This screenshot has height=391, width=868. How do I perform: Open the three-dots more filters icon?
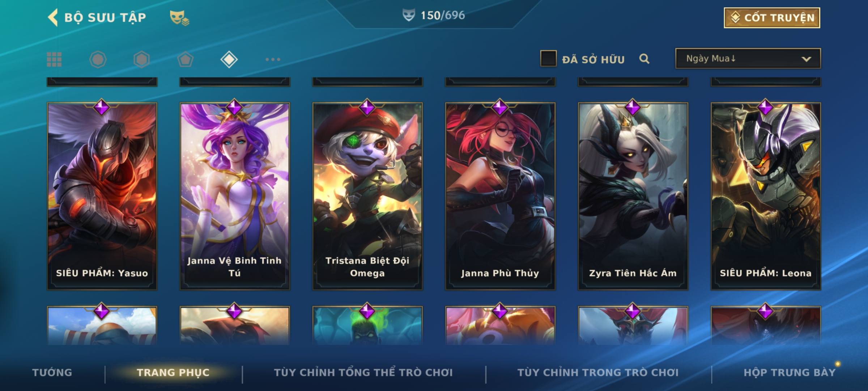(x=273, y=59)
